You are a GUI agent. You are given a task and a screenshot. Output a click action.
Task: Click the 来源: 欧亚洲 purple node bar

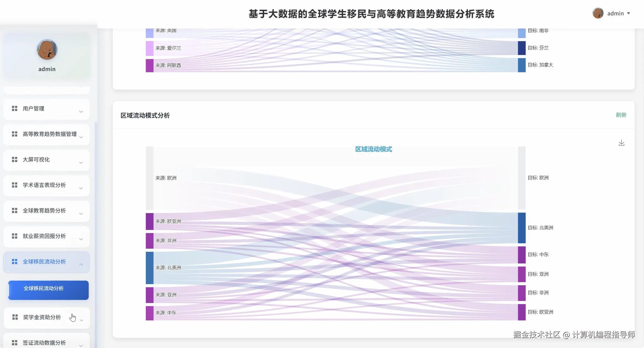[150, 221]
